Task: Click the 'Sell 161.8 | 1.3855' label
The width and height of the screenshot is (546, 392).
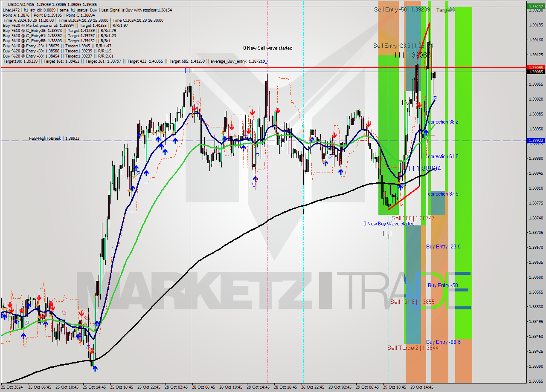Action: click(412, 302)
